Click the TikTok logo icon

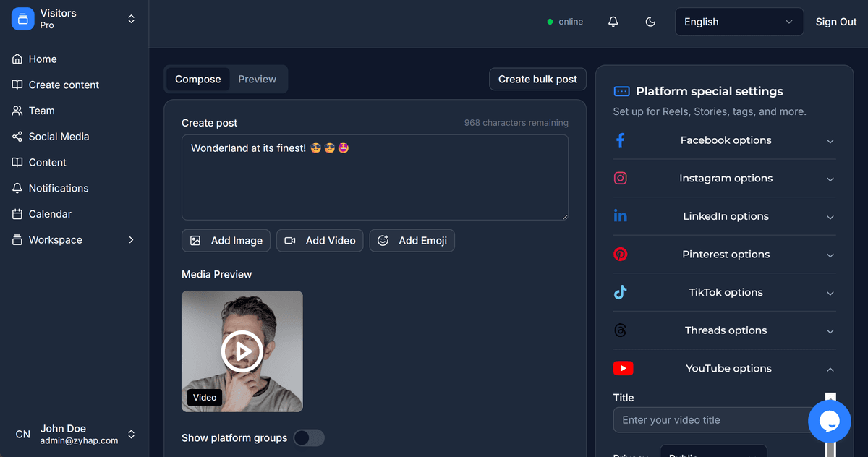click(621, 292)
